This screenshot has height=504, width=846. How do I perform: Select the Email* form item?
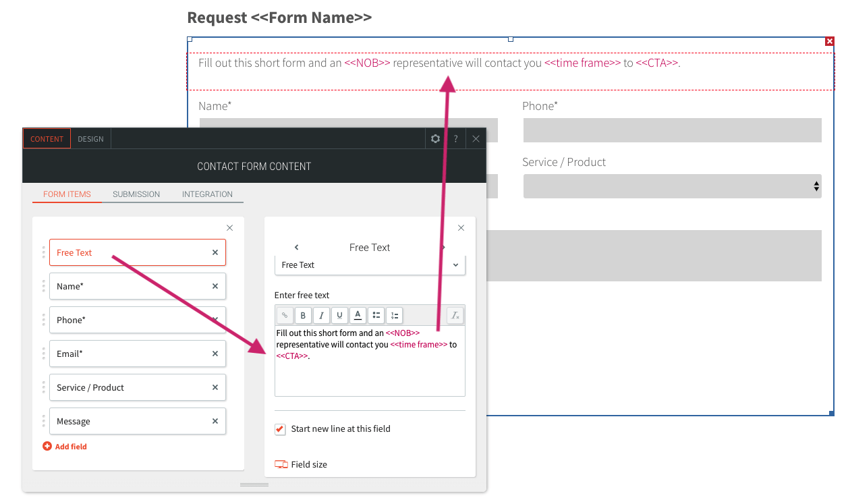click(x=138, y=354)
